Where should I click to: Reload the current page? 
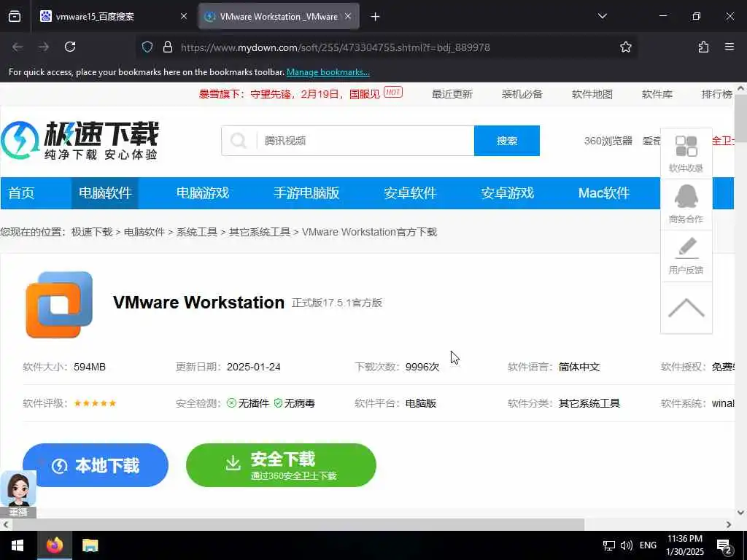(70, 47)
